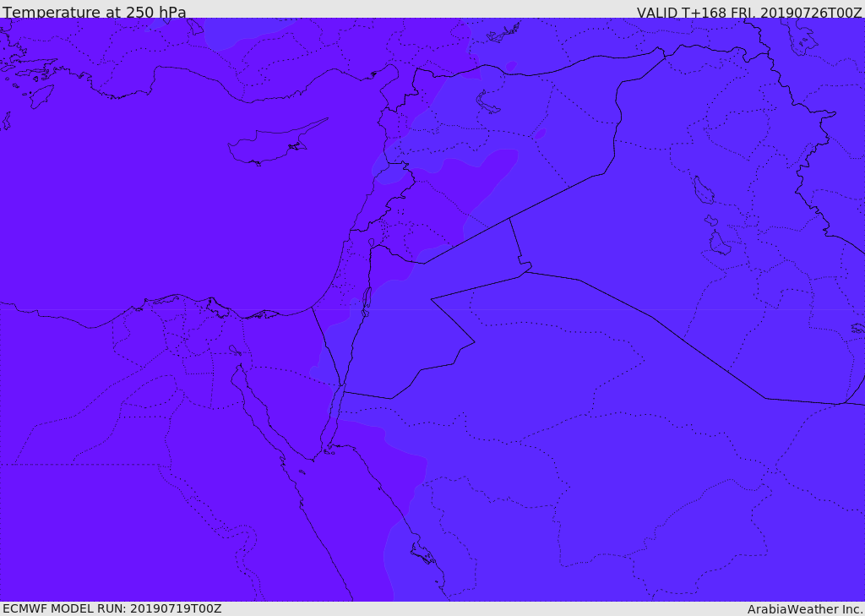This screenshot has height=616, width=865.
Task: Click the island cluster off Saudi Red Sea coast
Action: [x=422, y=553]
